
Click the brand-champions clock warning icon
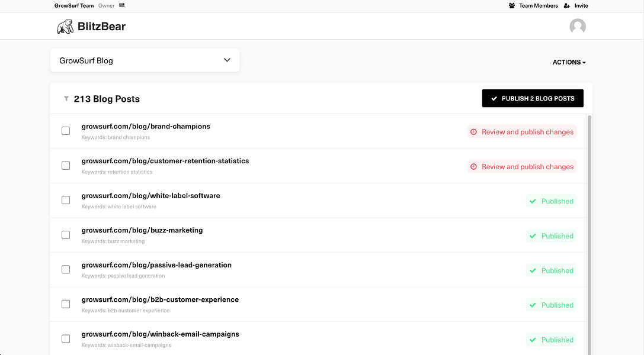pyautogui.click(x=473, y=132)
